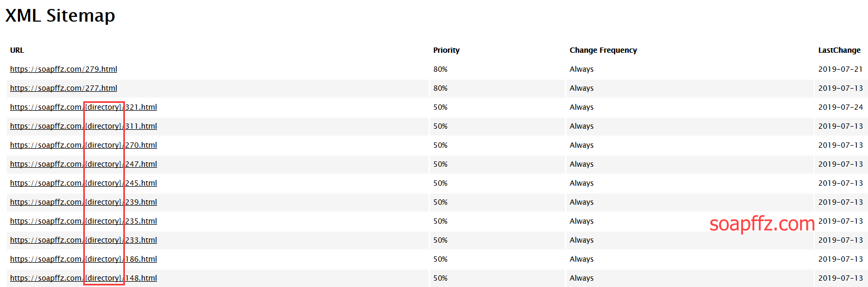This screenshot has width=868, height=287.
Task: Visit the {directory}/311.html link
Action: (83, 126)
